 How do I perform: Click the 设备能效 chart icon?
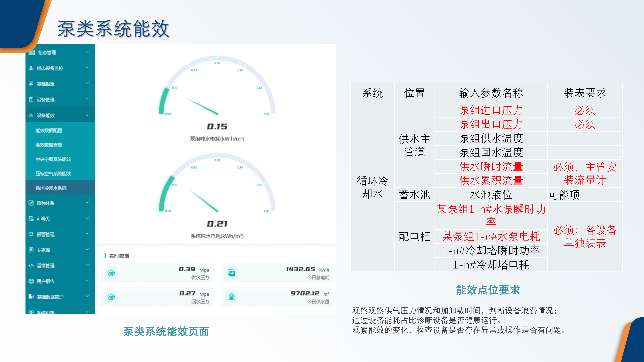(31, 115)
